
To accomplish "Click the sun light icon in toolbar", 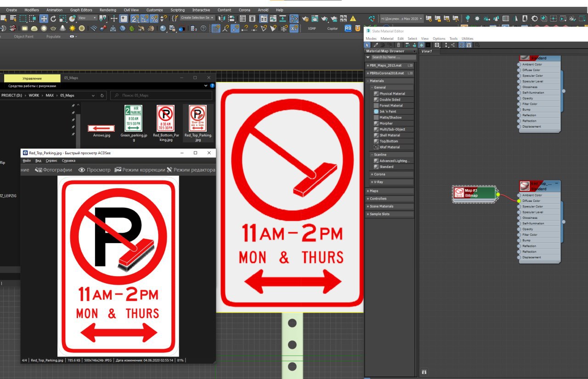I will coord(72,28).
